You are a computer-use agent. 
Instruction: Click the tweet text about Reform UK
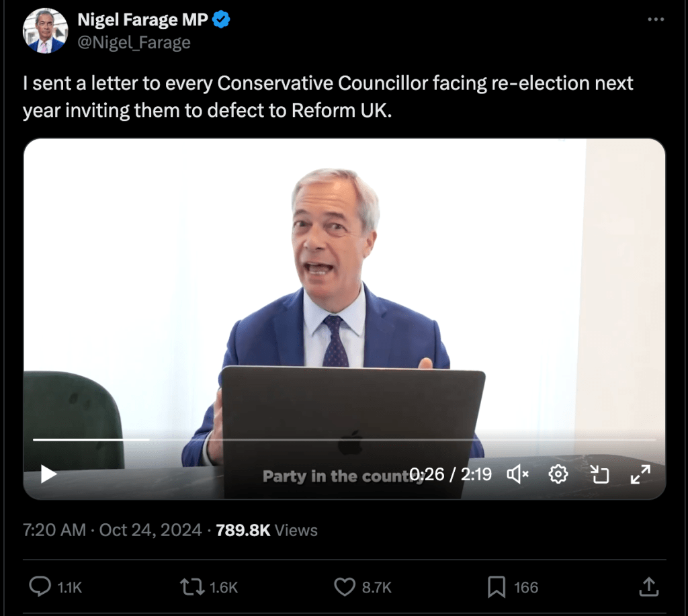coord(328,97)
